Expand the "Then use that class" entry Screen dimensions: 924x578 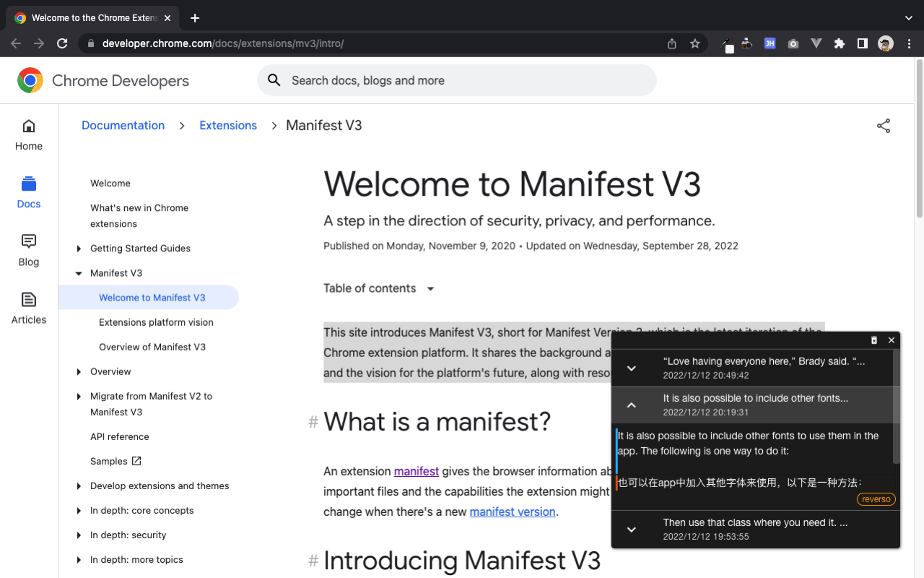coord(631,530)
